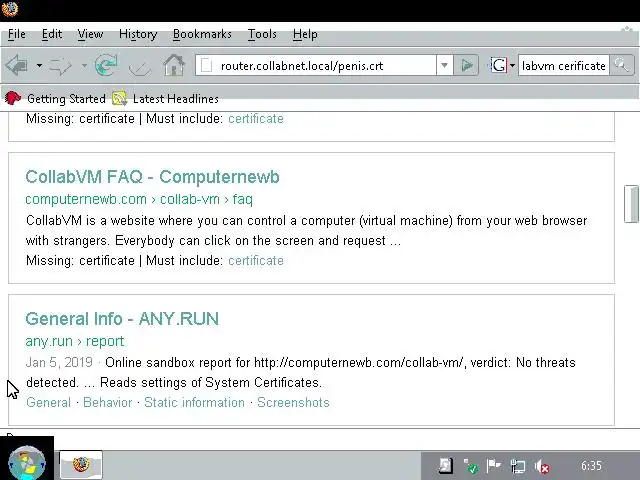This screenshot has width=640, height=480.
Task: Open the File menu
Action: tap(17, 34)
